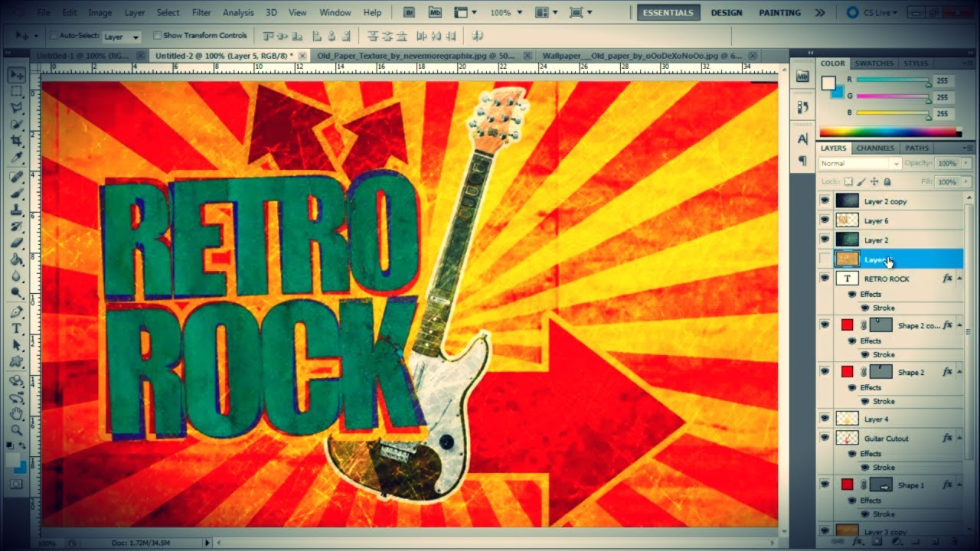Open the Character panel icon

click(802, 139)
